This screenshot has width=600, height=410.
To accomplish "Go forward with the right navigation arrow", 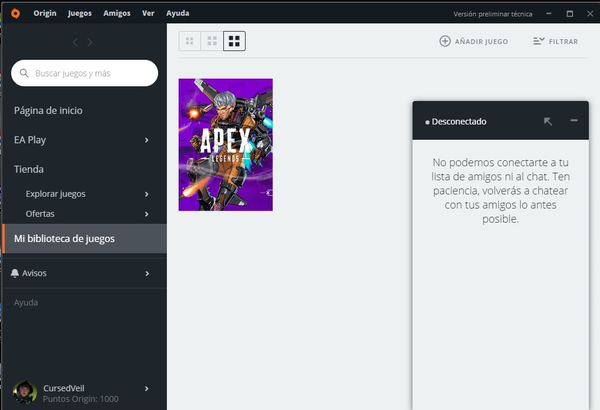I will pos(90,42).
